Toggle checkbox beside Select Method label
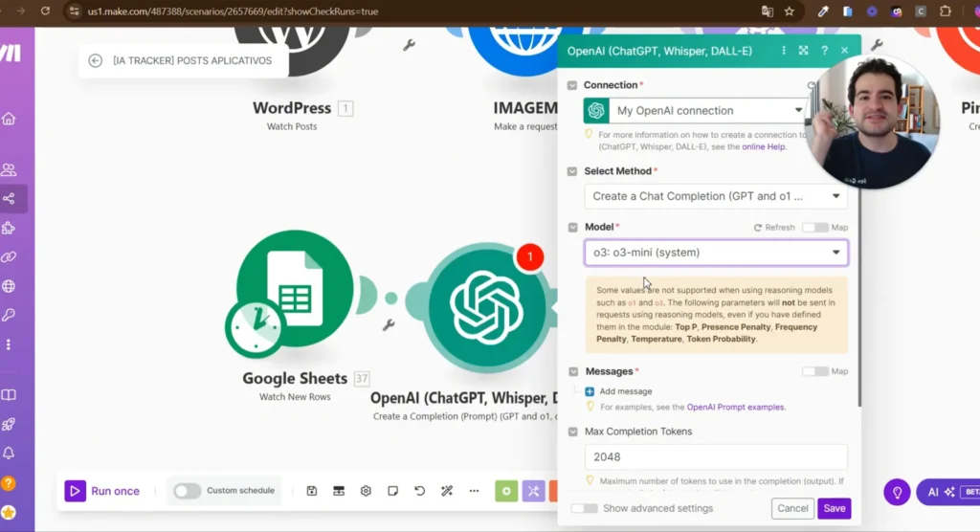980x532 pixels. pos(572,171)
